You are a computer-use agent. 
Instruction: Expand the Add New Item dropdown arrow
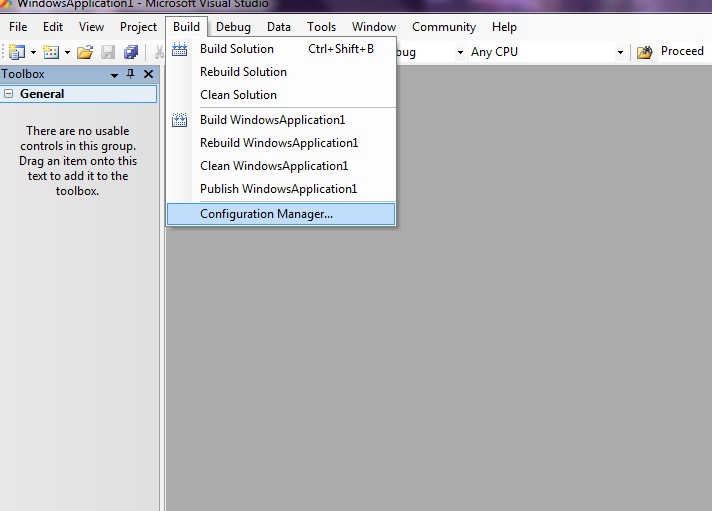pyautogui.click(x=67, y=53)
